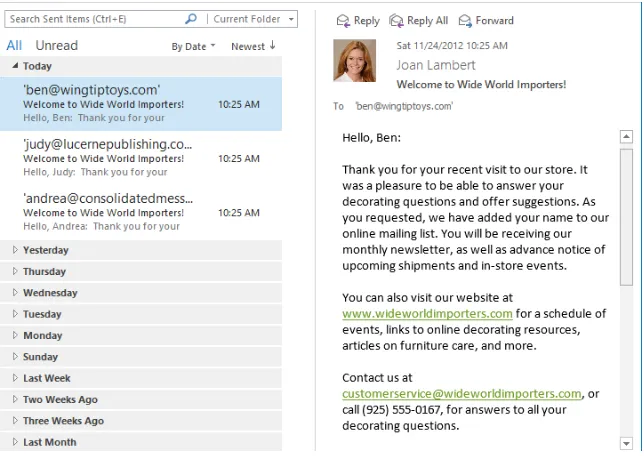Select the message to andrea@consolidatedmess...
Image resolution: width=644 pixels, height=456 pixels.
coord(141,212)
